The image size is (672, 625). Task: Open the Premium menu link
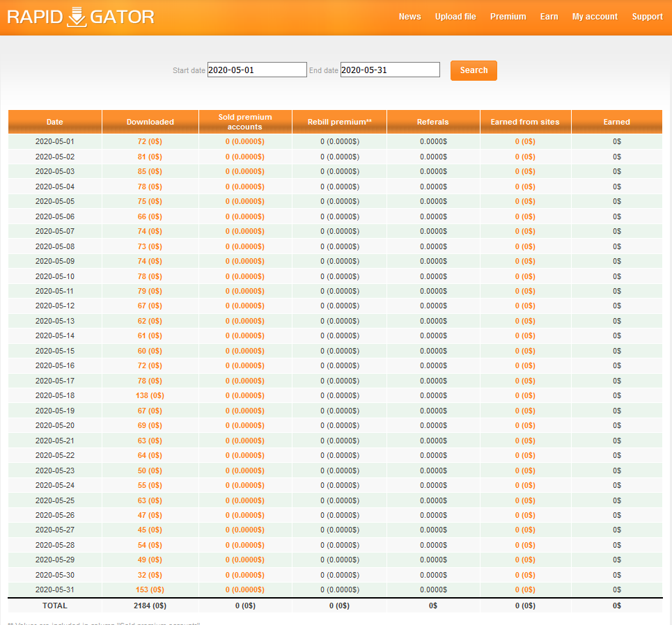pos(508,17)
